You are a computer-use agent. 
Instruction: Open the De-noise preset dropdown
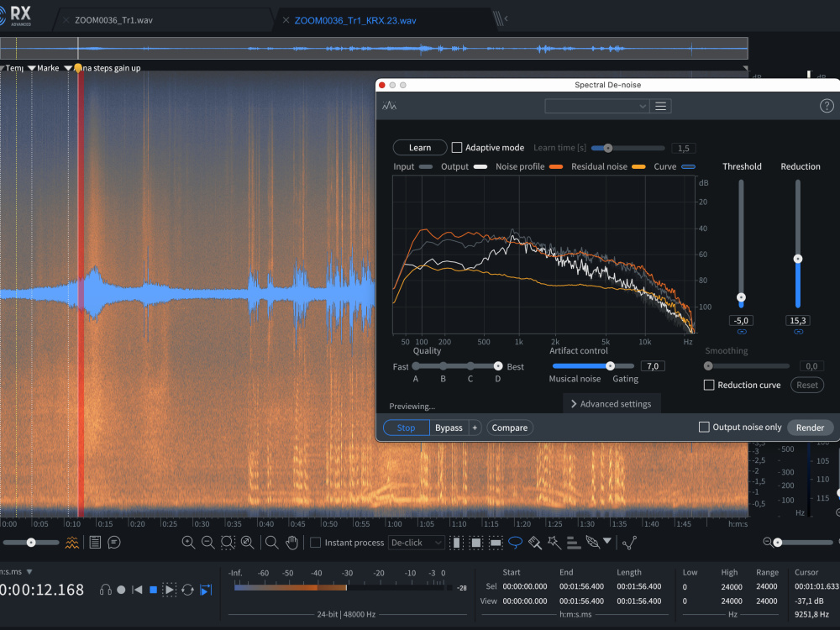click(596, 106)
